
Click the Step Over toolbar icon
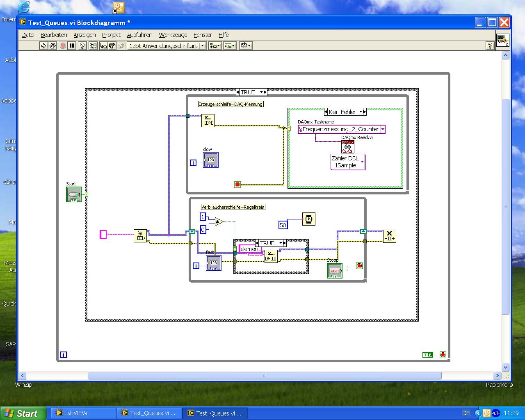coord(112,46)
